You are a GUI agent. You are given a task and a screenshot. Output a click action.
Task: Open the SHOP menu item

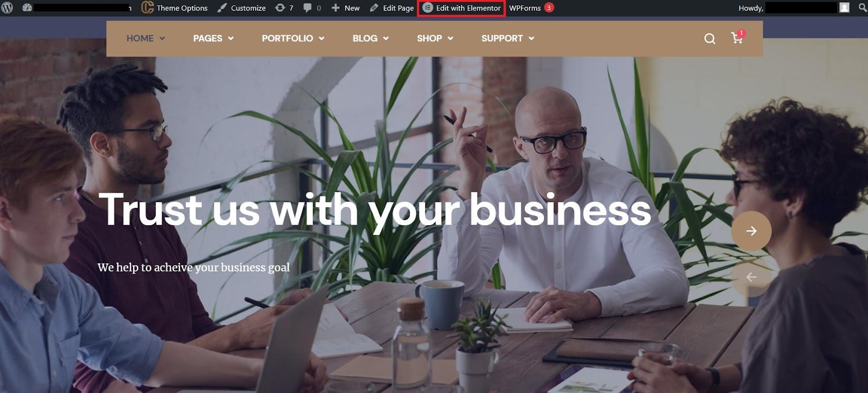coord(435,38)
